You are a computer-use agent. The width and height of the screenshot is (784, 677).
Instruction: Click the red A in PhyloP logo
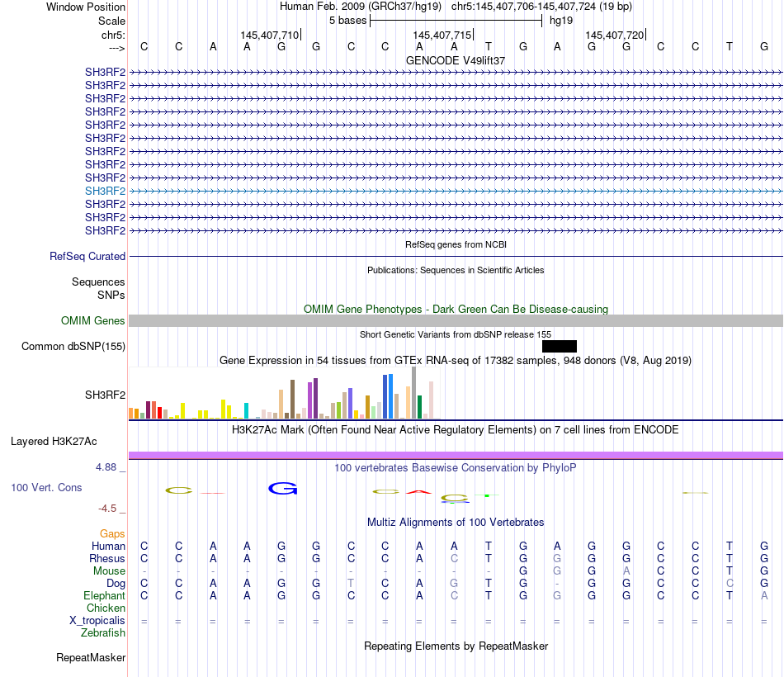coord(419,492)
